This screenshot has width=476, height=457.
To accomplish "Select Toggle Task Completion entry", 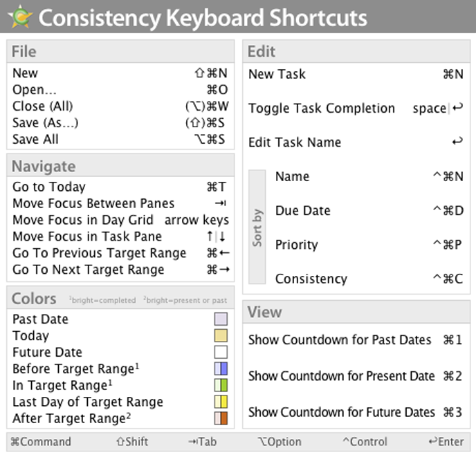I will [321, 109].
